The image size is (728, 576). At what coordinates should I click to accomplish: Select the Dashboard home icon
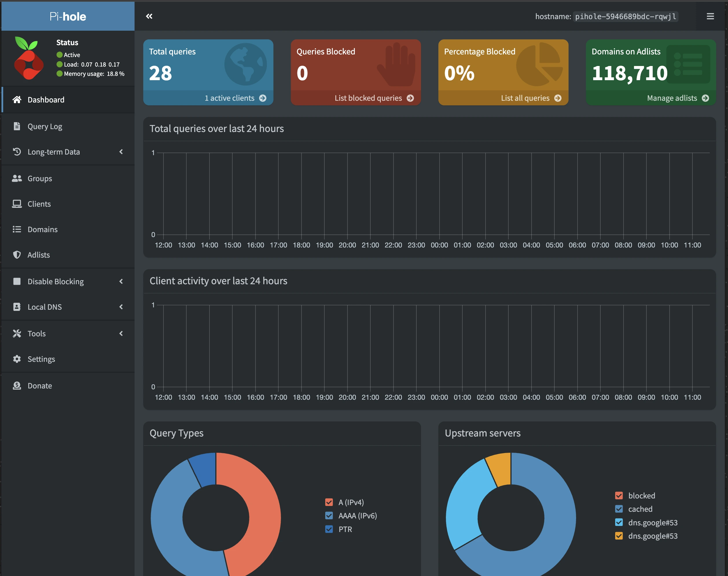click(17, 100)
